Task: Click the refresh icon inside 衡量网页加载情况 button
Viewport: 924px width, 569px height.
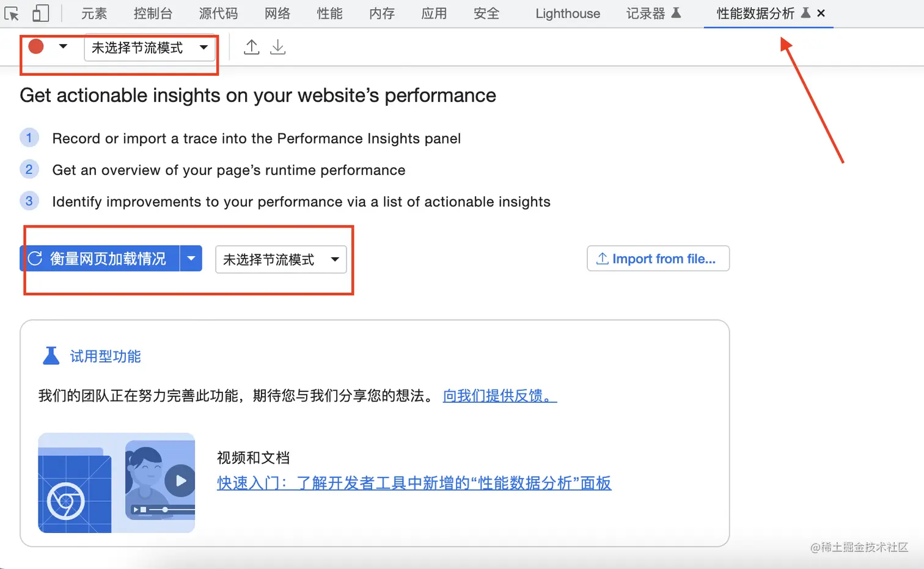Action: coord(35,259)
